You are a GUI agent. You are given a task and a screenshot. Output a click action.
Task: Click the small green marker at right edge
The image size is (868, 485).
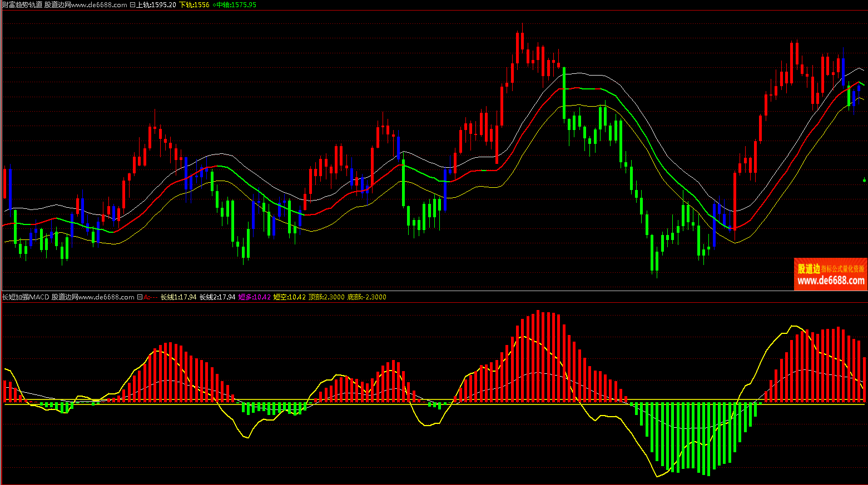[x=864, y=179]
